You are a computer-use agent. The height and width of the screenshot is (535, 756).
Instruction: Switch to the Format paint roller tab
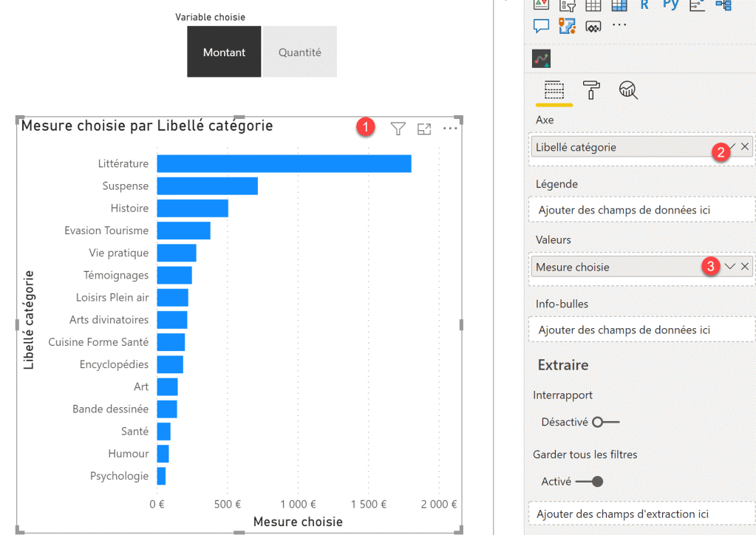tap(591, 91)
